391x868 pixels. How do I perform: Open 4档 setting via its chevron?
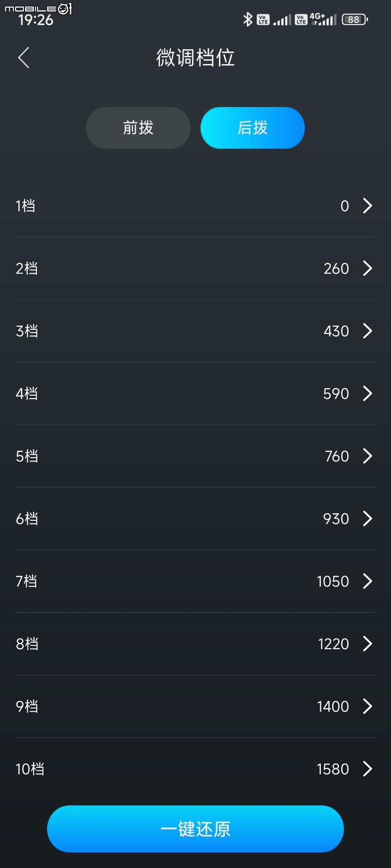coord(367,394)
